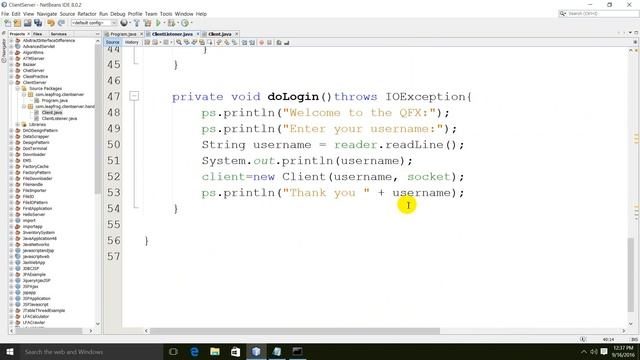Select the Source editor view button

click(x=113, y=42)
